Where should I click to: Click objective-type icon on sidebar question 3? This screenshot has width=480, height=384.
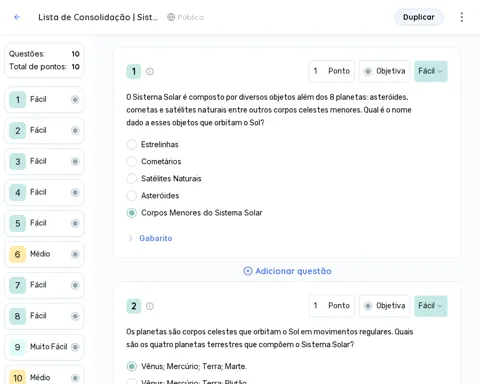75,161
